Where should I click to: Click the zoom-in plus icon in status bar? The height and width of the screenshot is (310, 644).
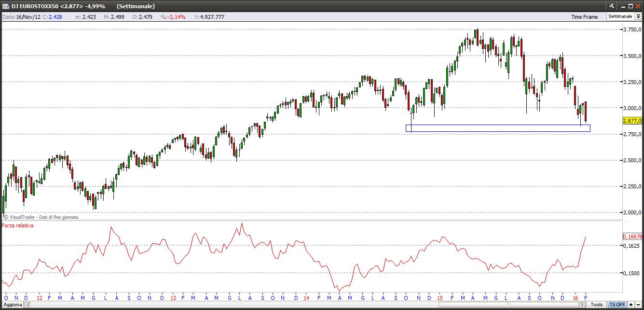[x=630, y=305]
